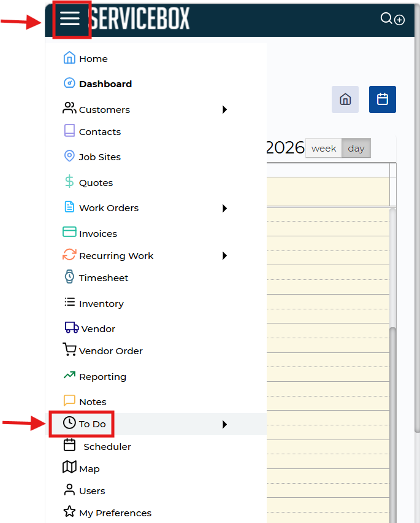Image resolution: width=420 pixels, height=523 pixels.
Task: Expand the Customers submenu arrow
Action: pos(224,110)
